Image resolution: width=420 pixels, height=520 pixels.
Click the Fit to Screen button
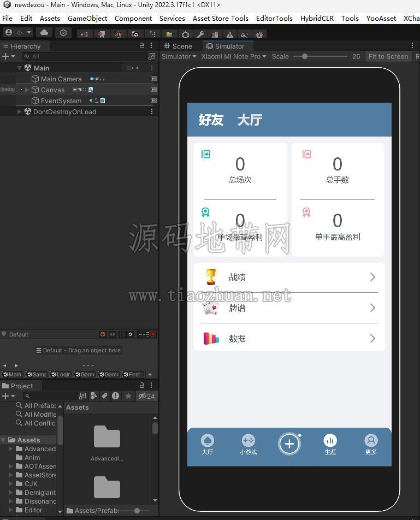point(388,57)
